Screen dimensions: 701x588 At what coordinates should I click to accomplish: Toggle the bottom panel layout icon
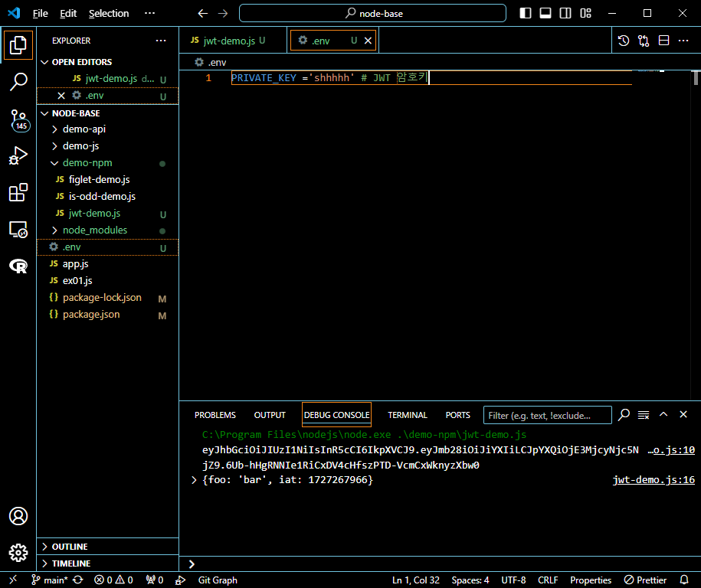click(545, 14)
